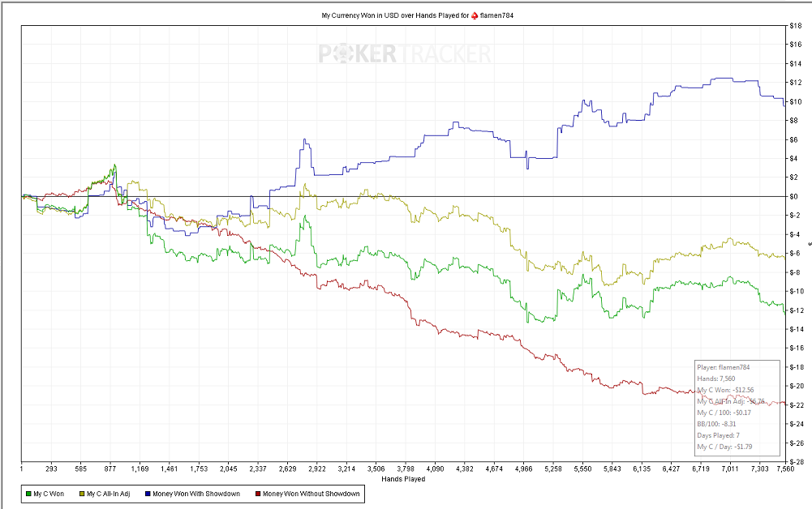812x509 pixels.
Task: Click the 4,966 tick on hands axis
Action: pyautogui.click(x=523, y=469)
